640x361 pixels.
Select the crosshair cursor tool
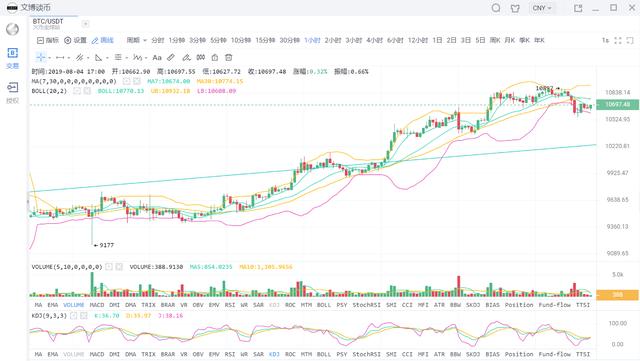[x=40, y=57]
